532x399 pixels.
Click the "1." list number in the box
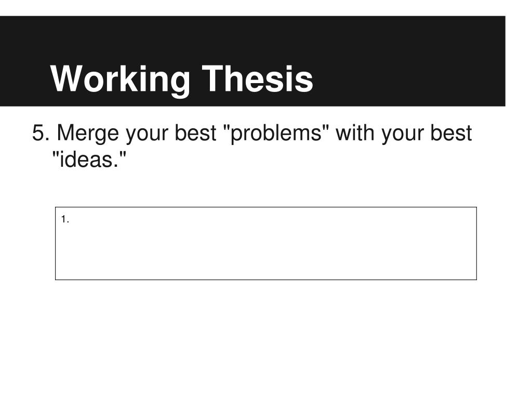click(65, 220)
